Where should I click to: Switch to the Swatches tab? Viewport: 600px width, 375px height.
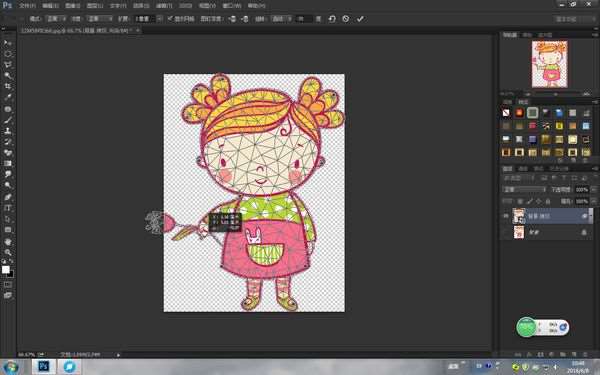point(507,102)
